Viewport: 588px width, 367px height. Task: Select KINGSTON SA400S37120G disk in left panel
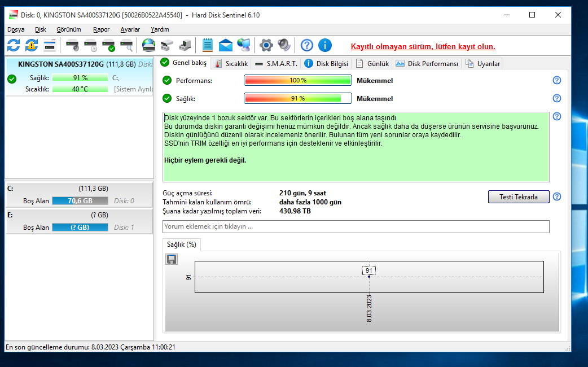click(x=80, y=77)
